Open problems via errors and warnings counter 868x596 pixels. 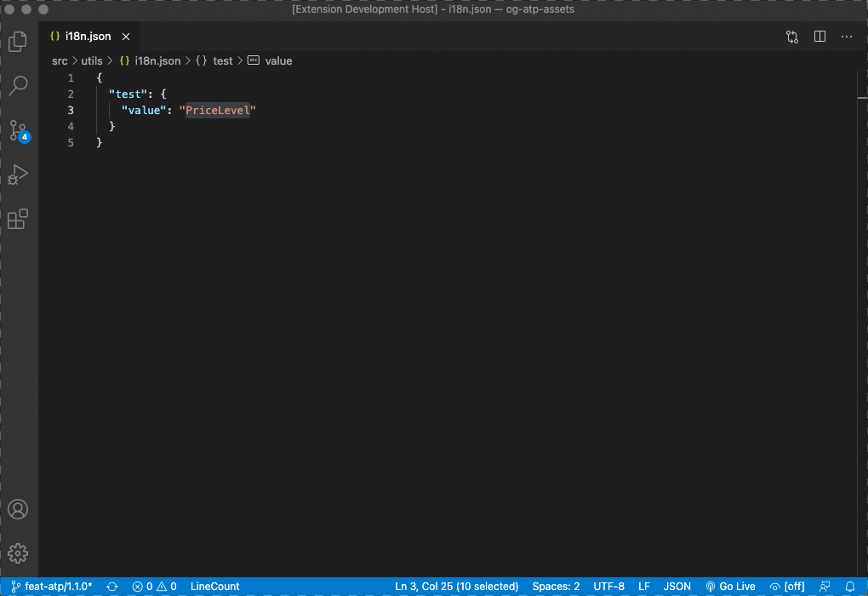[154, 587]
